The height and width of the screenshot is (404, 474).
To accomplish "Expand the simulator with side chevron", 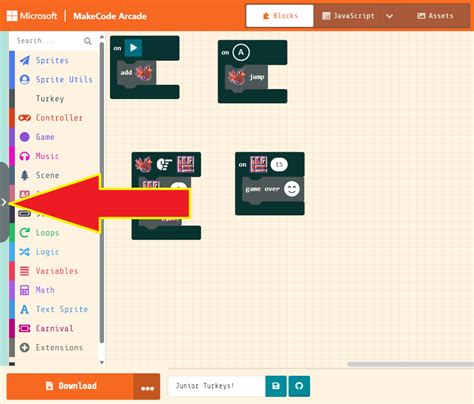I will [x=4, y=202].
